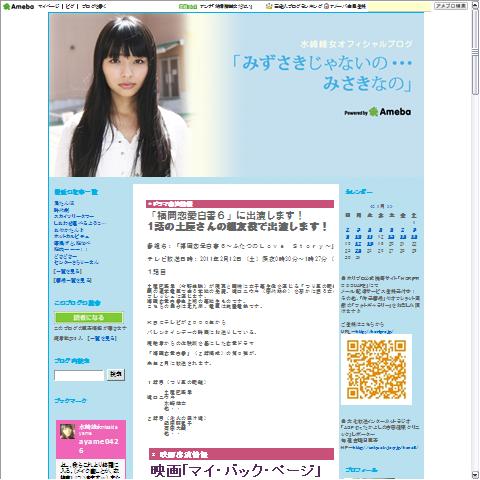Go to the next month in the calendar
Image resolution: width=480 pixels, height=480 pixels.
389,206
